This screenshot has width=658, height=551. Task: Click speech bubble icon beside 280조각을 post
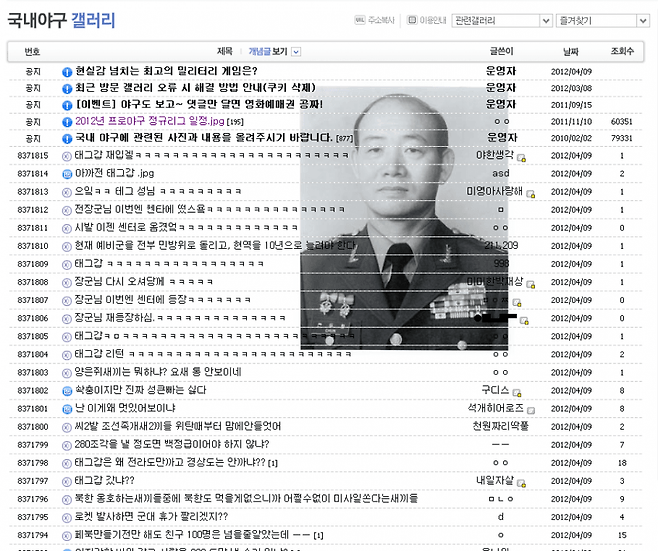[67, 444]
